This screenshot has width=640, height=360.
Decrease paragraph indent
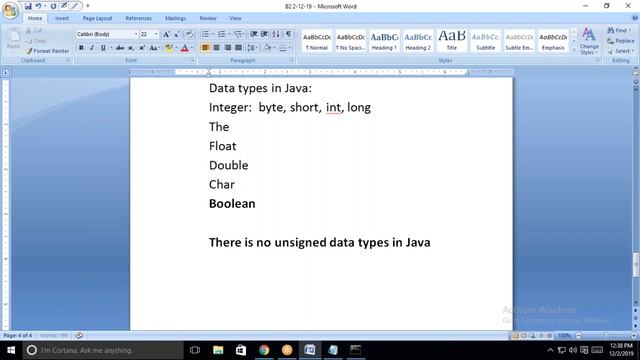pyautogui.click(x=253, y=34)
